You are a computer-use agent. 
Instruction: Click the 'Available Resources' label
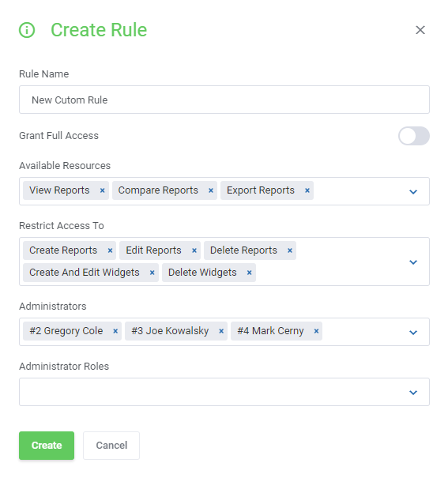65,166
